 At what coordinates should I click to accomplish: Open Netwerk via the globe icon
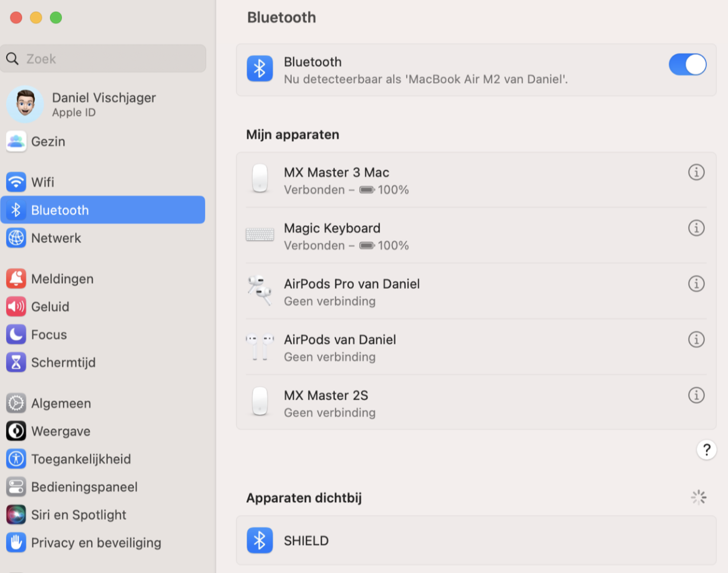(x=16, y=237)
